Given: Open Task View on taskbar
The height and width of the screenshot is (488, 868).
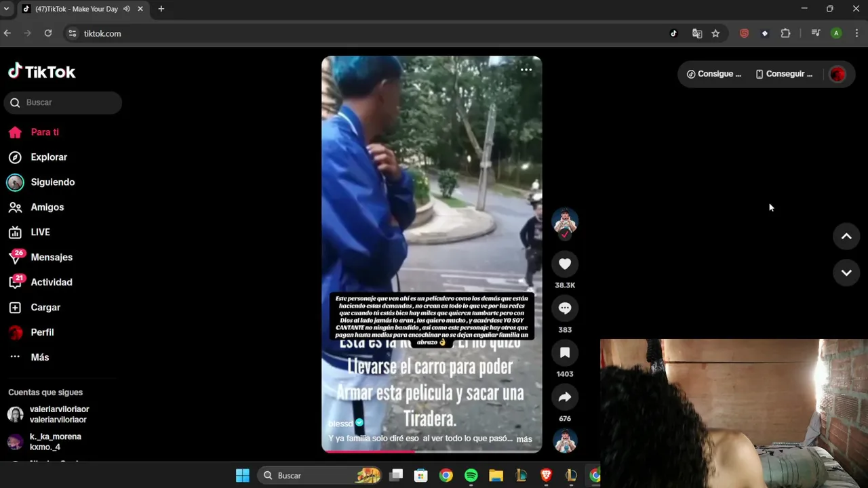Looking at the screenshot, I should (396, 475).
